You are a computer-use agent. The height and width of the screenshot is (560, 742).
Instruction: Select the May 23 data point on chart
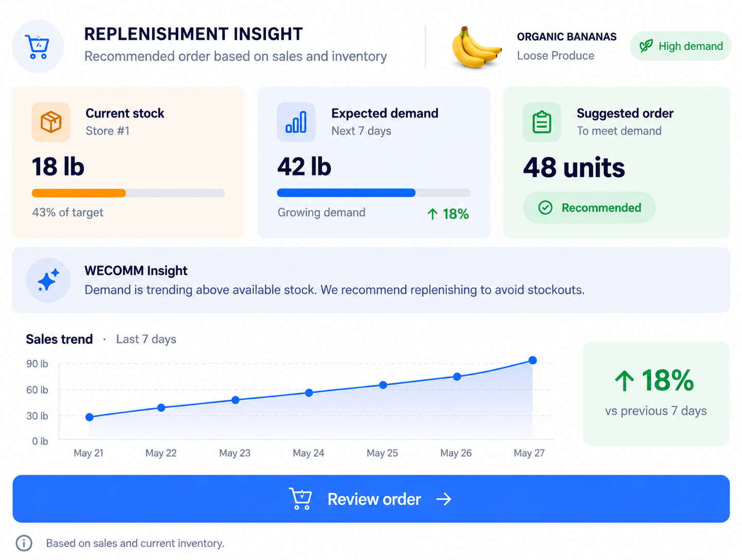(236, 400)
